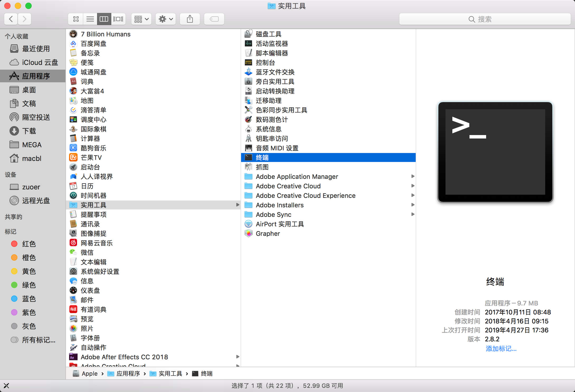The width and height of the screenshot is (575, 392).
Task: Expand Adobe Creative Cloud folder arrow
Action: (413, 186)
